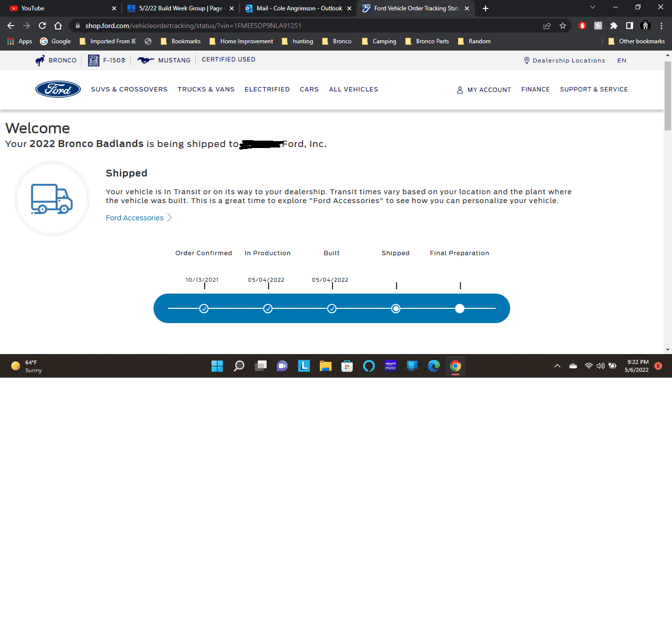Image resolution: width=672 pixels, height=627 pixels.
Task: Bookmark this page with the star icon
Action: tap(563, 26)
